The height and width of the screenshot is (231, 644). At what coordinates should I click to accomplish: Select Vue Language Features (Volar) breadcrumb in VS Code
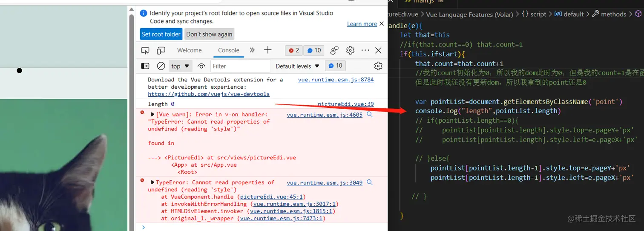469,14
